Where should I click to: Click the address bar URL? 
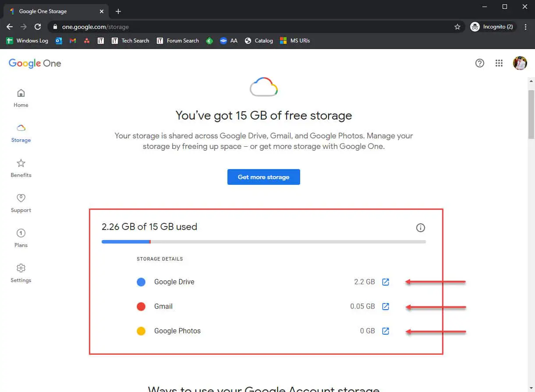click(96, 27)
